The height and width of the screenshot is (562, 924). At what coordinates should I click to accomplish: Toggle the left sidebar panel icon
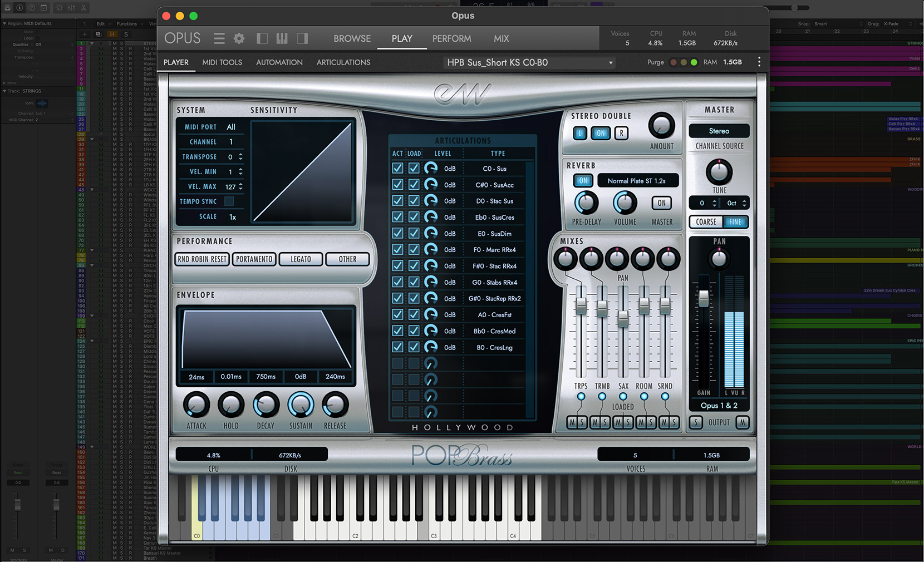click(262, 38)
